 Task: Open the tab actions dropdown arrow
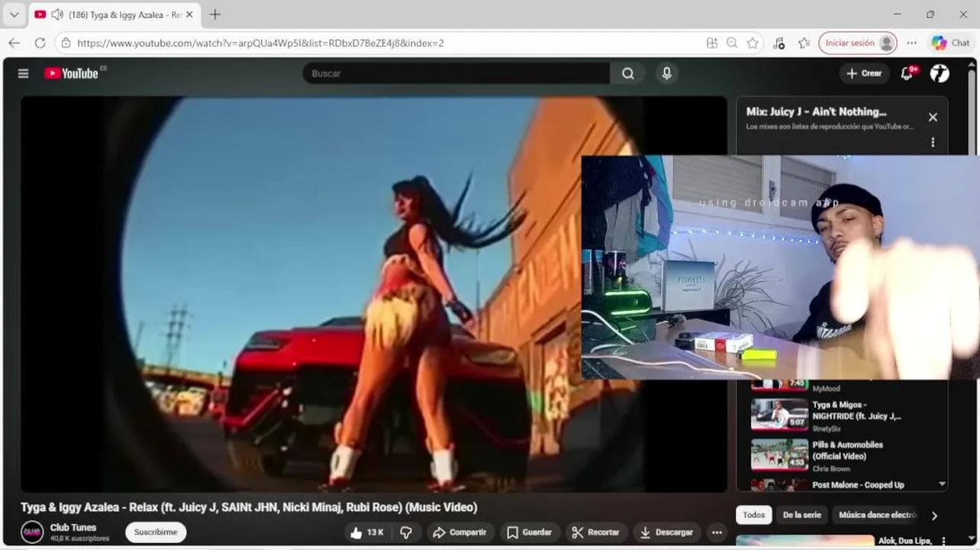point(14,15)
